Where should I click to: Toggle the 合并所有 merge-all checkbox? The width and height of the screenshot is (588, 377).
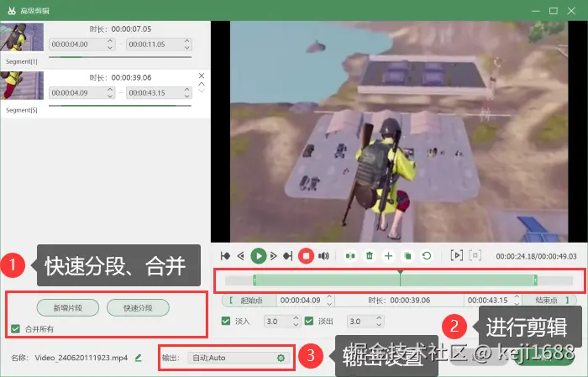pyautogui.click(x=15, y=329)
